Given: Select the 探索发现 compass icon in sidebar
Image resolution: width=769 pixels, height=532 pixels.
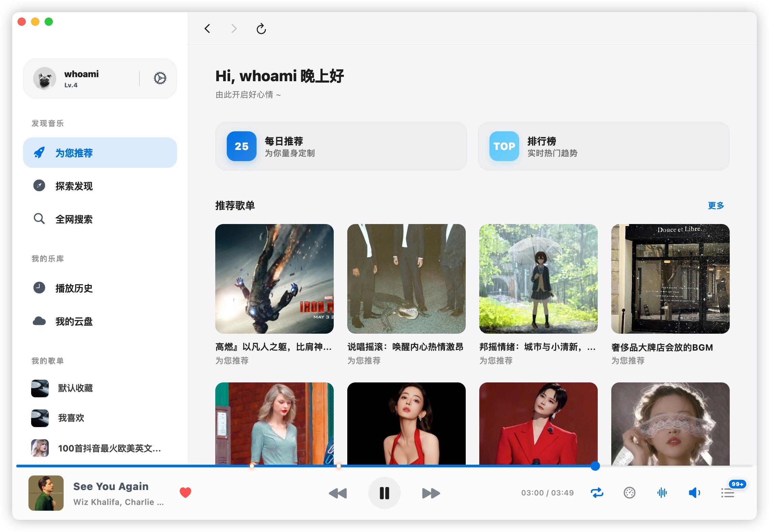Looking at the screenshot, I should tap(40, 186).
